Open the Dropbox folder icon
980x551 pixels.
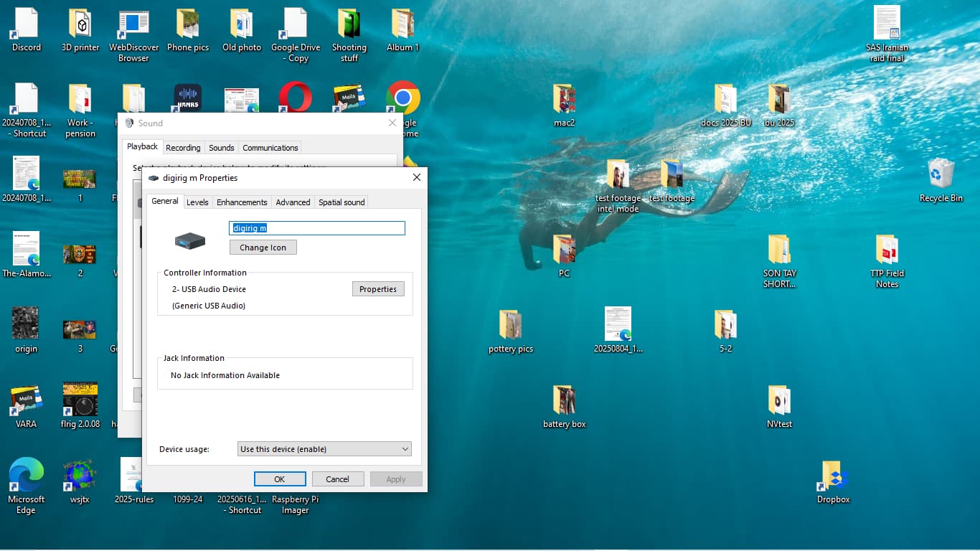(833, 476)
